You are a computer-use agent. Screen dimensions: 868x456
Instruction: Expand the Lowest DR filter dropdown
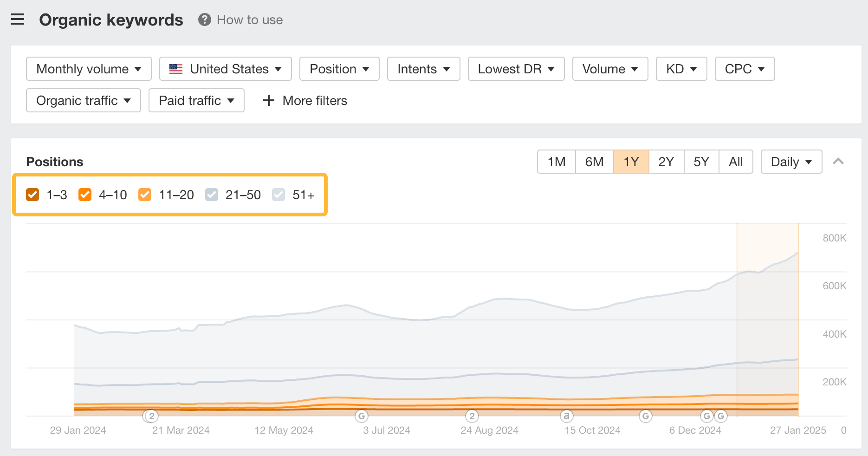point(516,69)
